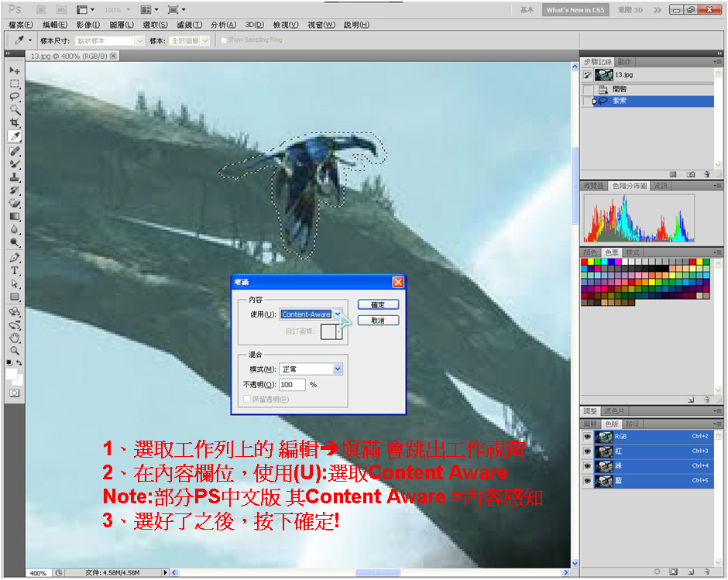
Task: Switch to the 資訊 tab
Action: (660, 186)
